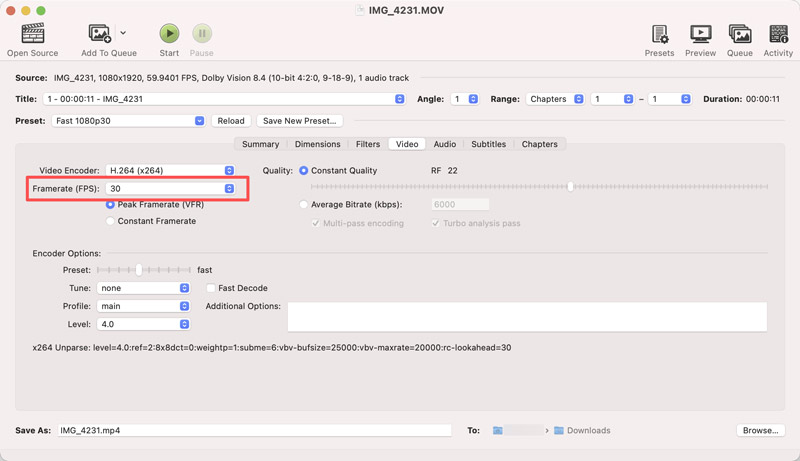Viewport: 800px width, 461px height.
Task: Click the Save As filename field
Action: pyautogui.click(x=254, y=430)
